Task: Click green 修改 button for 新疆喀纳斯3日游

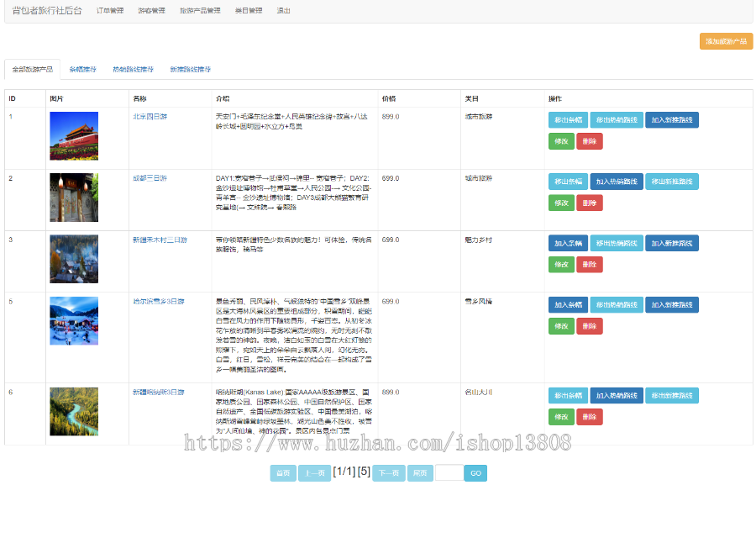Action: 561,417
